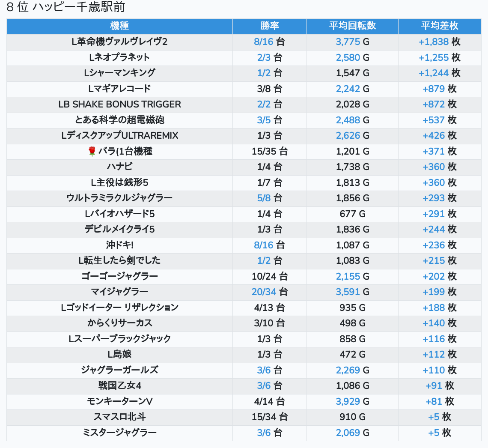The width and height of the screenshot is (488, 448).
Task: Open the 2/3 win rate for Lネオプラネット
Action: pyautogui.click(x=264, y=57)
